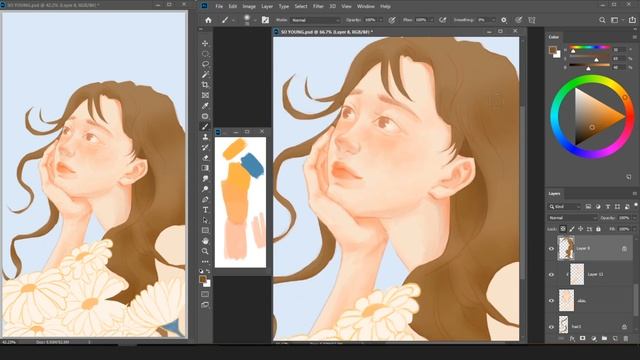This screenshot has width=640, height=360.
Task: Select the Zoom tool in the toolbox
Action: coord(205,251)
